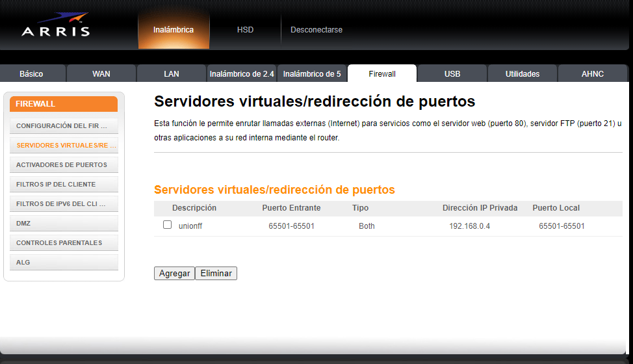
Task: Click the ARRIS logo
Action: coord(56,25)
